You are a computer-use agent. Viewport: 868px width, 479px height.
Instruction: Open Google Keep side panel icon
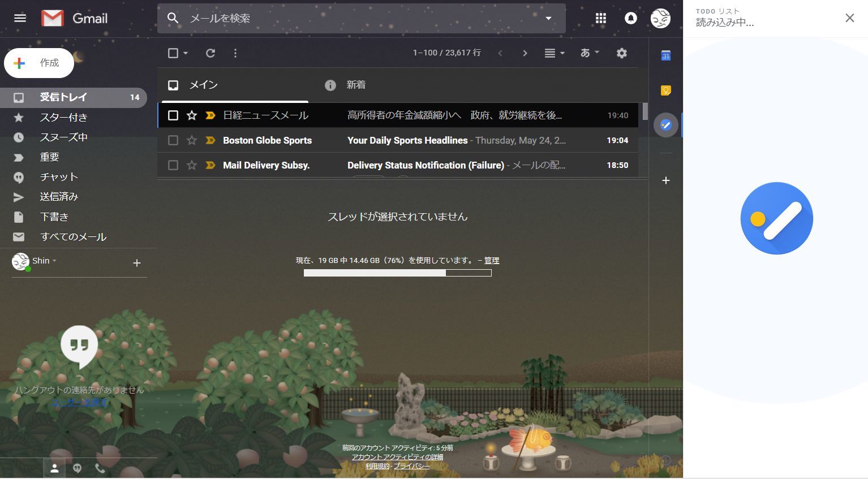pyautogui.click(x=666, y=90)
